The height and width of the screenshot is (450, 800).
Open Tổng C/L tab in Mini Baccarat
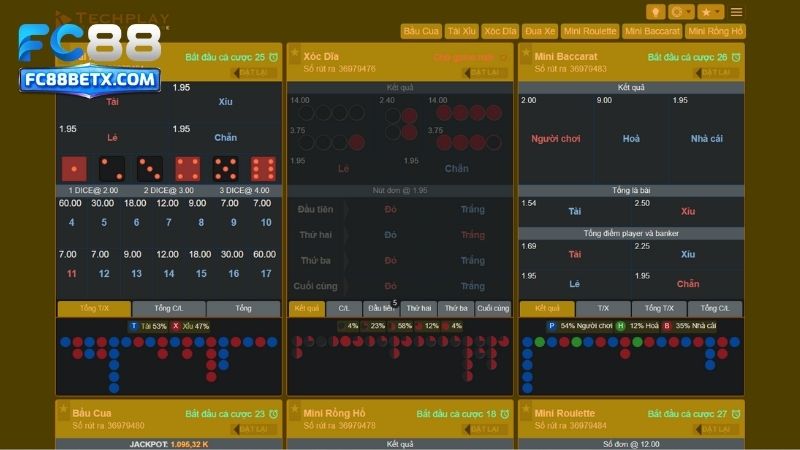pos(715,308)
